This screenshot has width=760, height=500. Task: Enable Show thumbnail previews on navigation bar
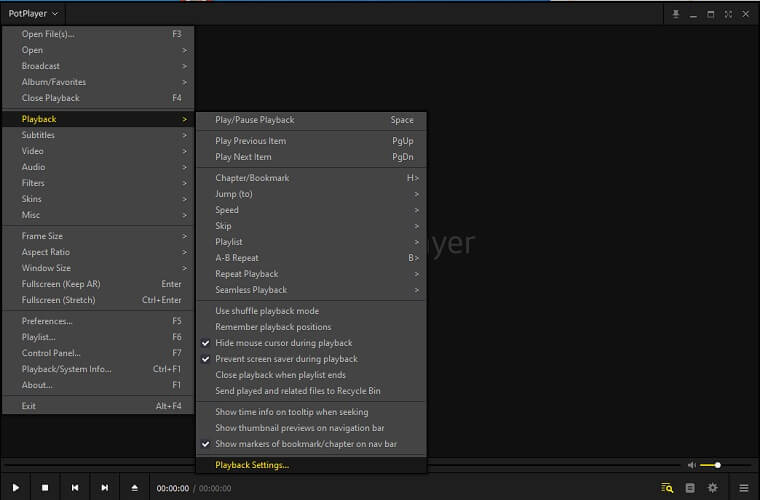point(311,428)
